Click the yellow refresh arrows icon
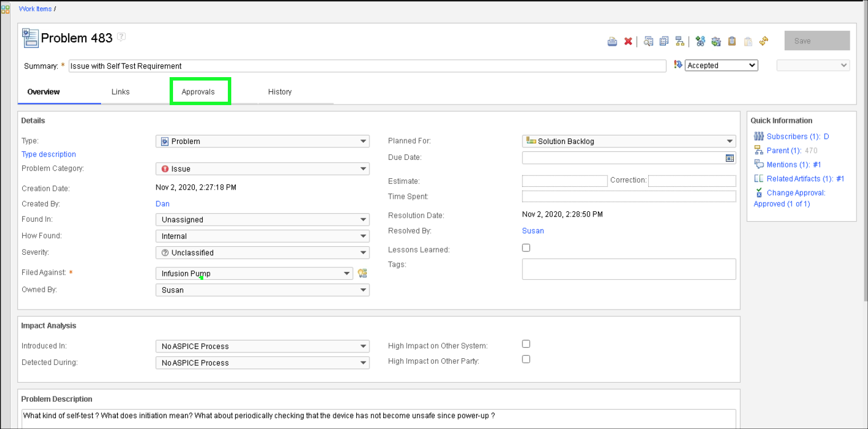 [763, 41]
